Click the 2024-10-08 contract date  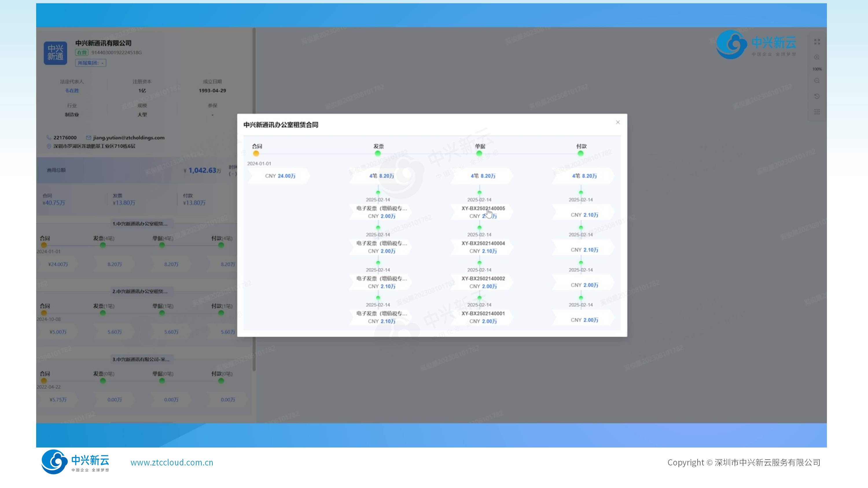[49, 319]
